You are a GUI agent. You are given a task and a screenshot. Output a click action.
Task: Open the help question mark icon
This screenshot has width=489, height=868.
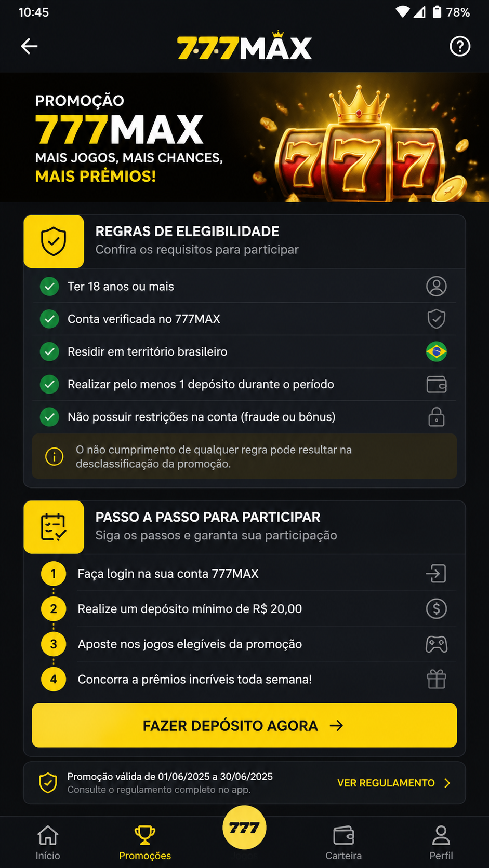pos(460,46)
